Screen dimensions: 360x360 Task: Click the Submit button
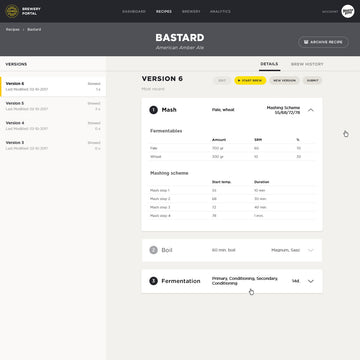[x=312, y=80]
